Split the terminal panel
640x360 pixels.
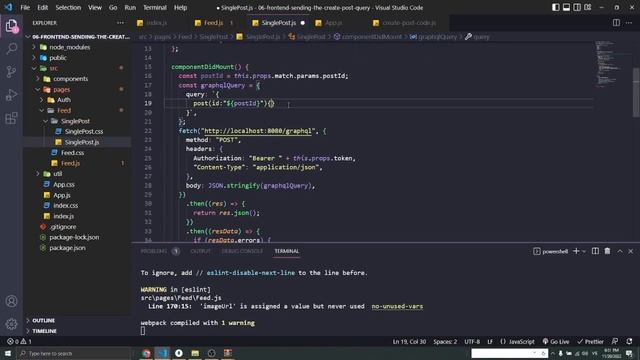pos(596,251)
